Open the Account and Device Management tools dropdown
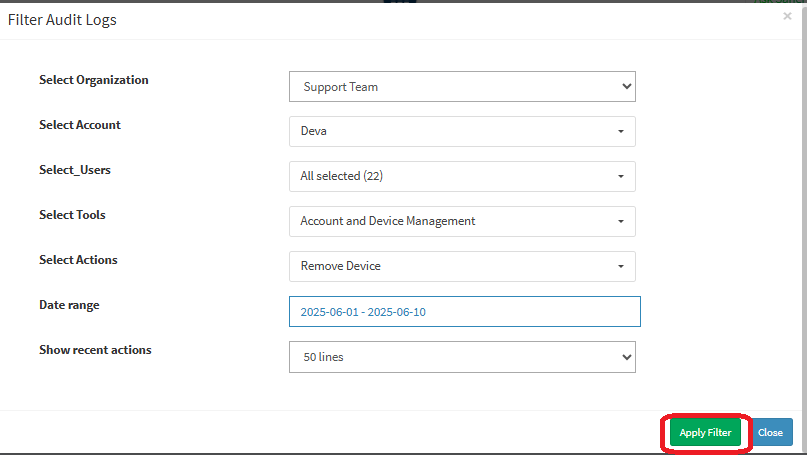 462,221
